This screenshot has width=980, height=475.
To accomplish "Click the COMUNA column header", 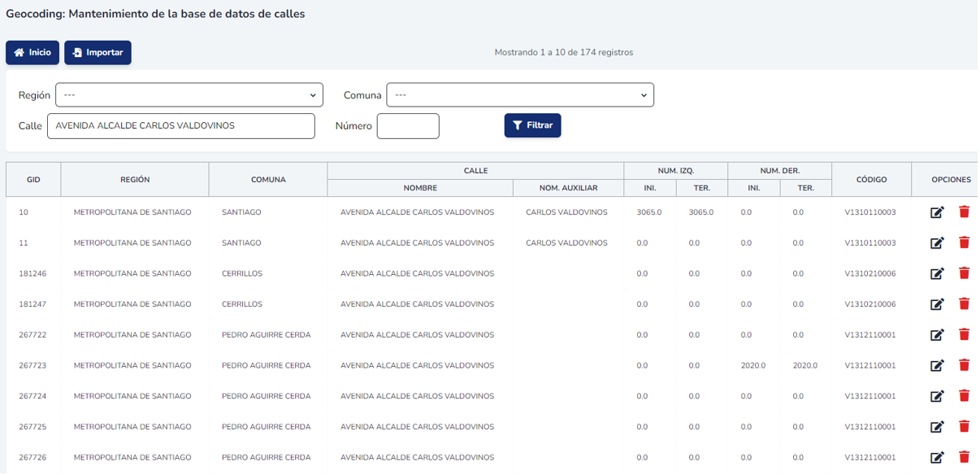I will coord(268,180).
